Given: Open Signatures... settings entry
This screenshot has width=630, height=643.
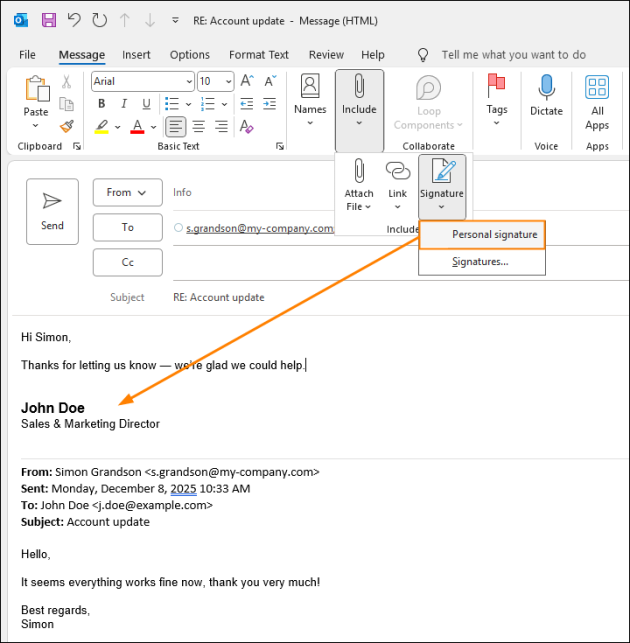Looking at the screenshot, I should (482, 262).
